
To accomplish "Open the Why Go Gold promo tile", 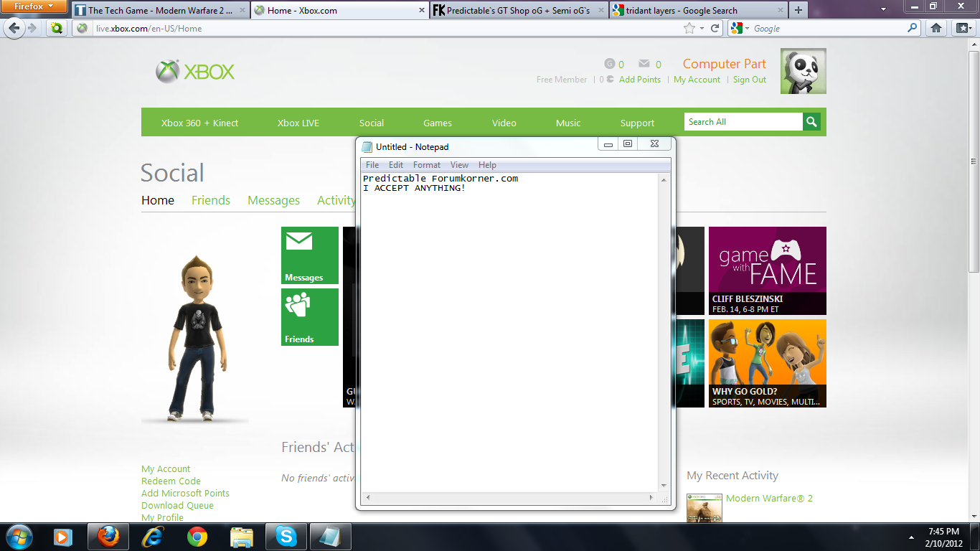I will pos(768,363).
